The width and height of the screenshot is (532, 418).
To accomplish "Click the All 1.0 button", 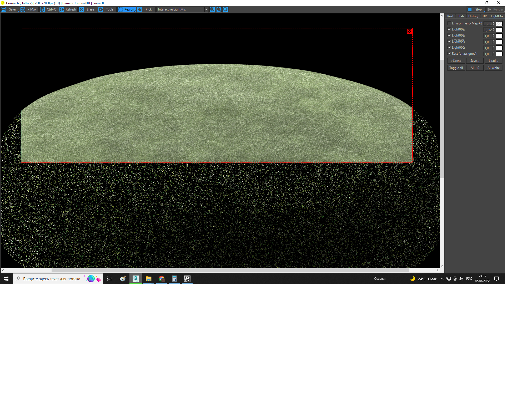I will [475, 68].
